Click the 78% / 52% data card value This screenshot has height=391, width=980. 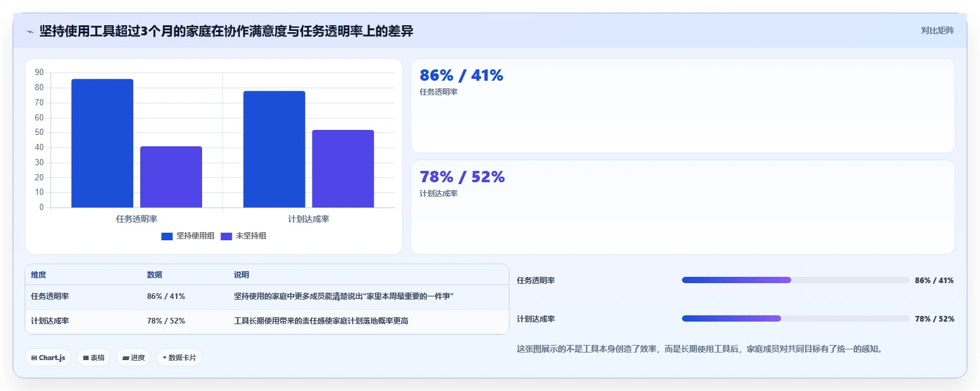462,177
